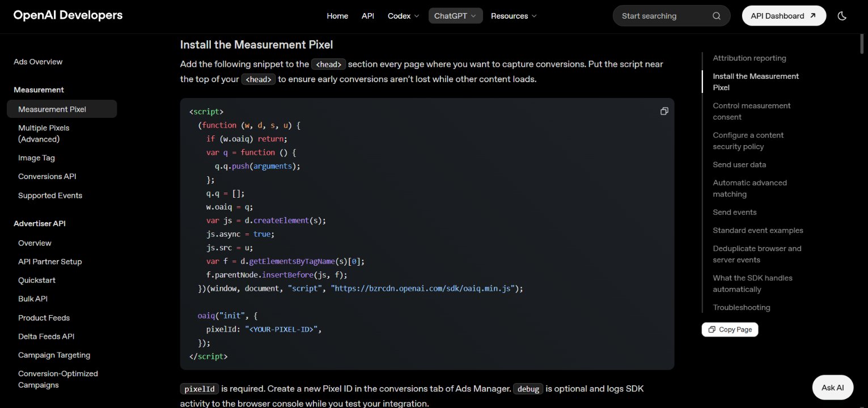This screenshot has height=408, width=868.
Task: Jump to the Send user data section
Action: click(x=739, y=164)
